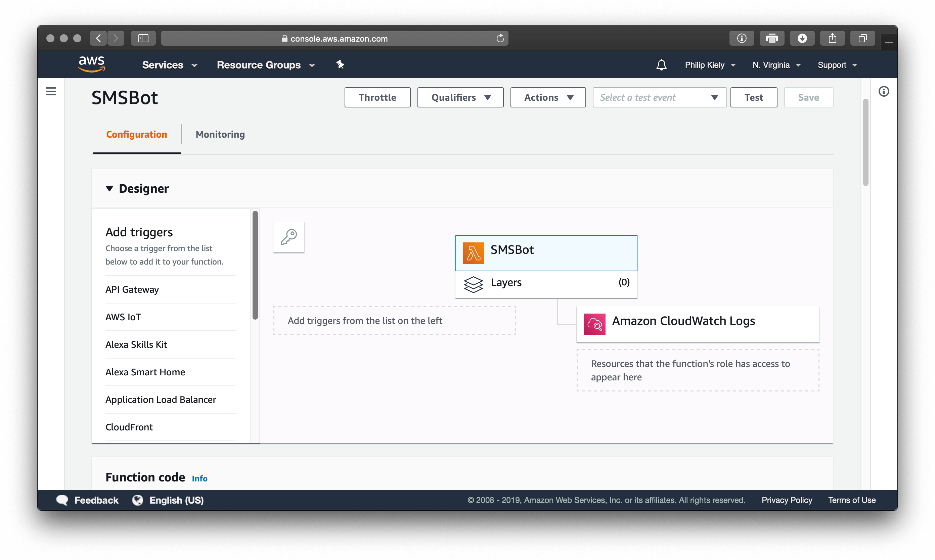Click the Safari info extension icon

click(741, 38)
